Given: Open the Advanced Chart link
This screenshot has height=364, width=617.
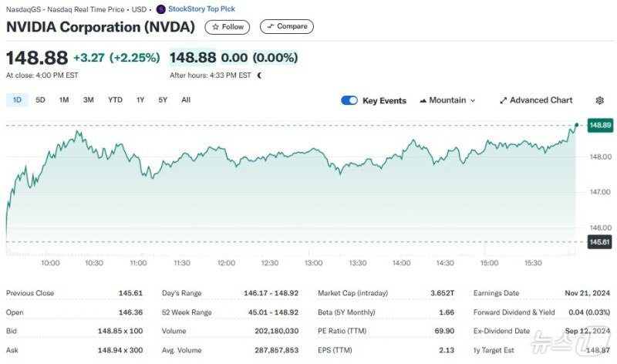Looking at the screenshot, I should [536, 100].
